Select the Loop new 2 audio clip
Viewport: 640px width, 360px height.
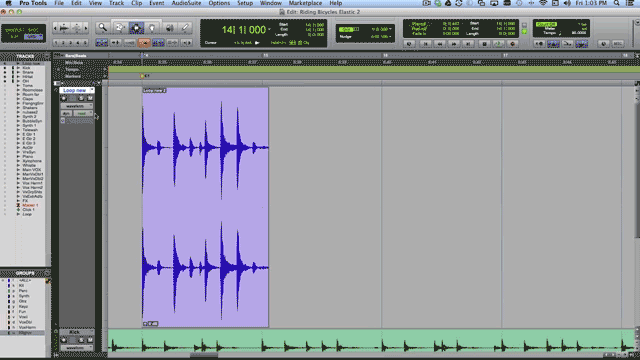pos(205,207)
